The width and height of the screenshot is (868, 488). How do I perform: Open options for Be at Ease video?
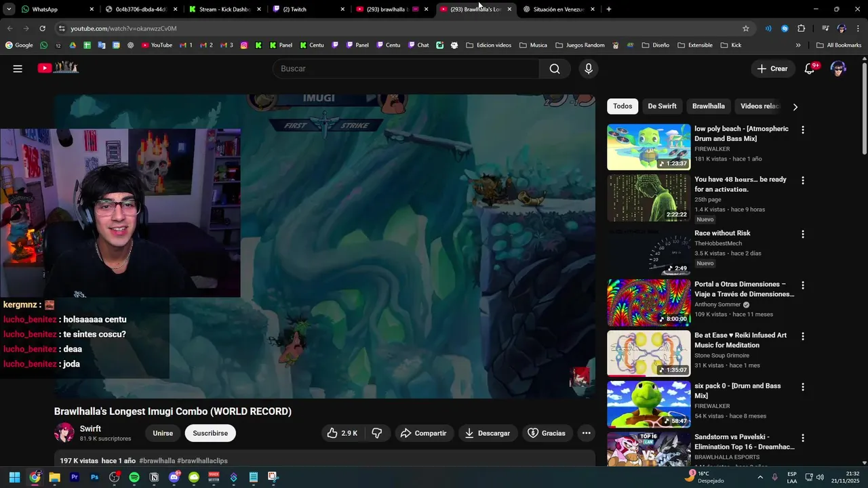[x=803, y=336]
